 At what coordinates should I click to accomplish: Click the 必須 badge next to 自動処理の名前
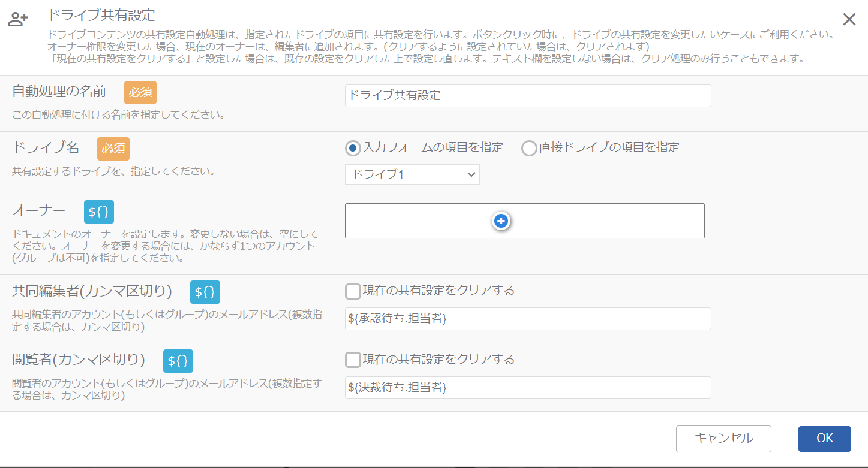pyautogui.click(x=140, y=93)
